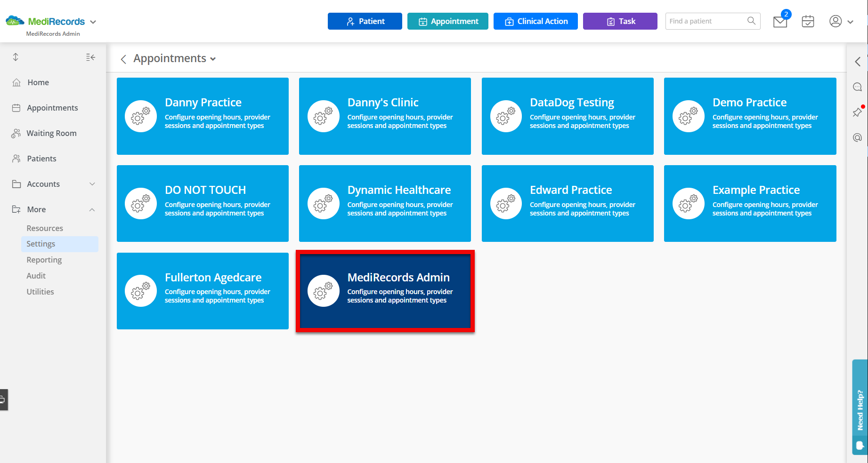
Task: Click the gear icon on Edward Practice card
Action: click(x=506, y=203)
